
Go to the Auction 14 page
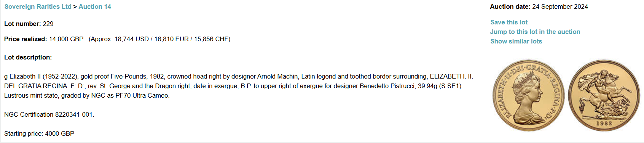point(95,6)
